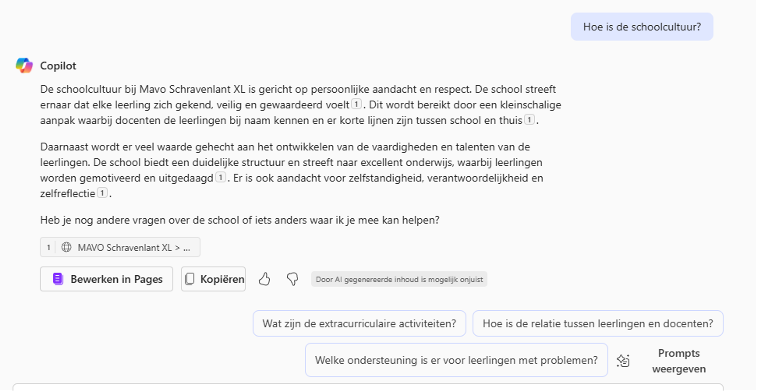Click the Pages icon in Bewerken in Pages
The image size is (757, 391).
[x=58, y=279]
